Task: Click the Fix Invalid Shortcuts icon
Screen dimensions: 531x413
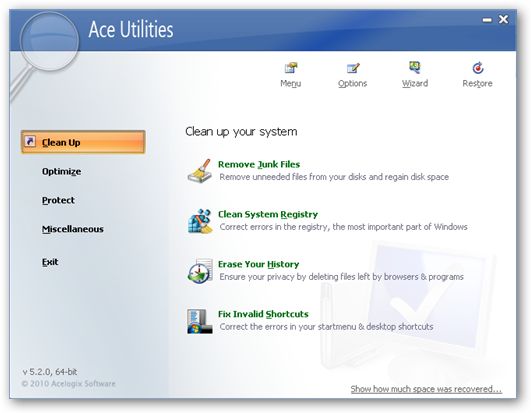Action: (x=200, y=321)
